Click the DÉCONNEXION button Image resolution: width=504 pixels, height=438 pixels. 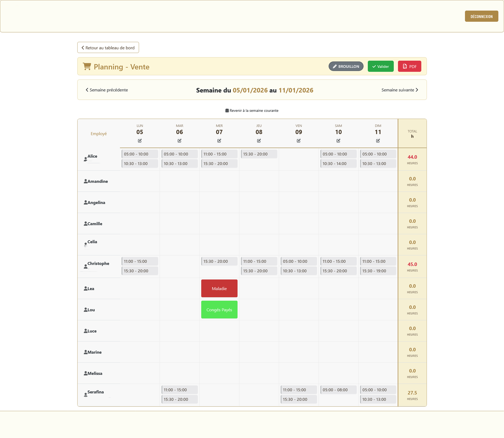482,16
